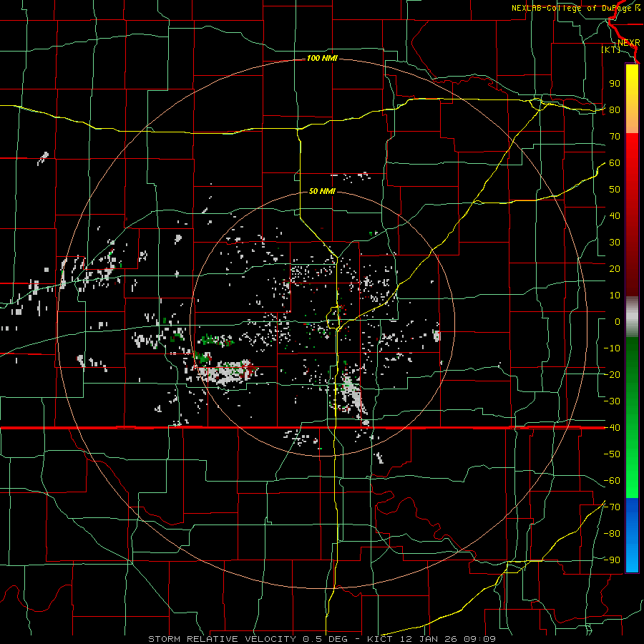Pick the gray zero-velocity segment of color bar

[632, 317]
